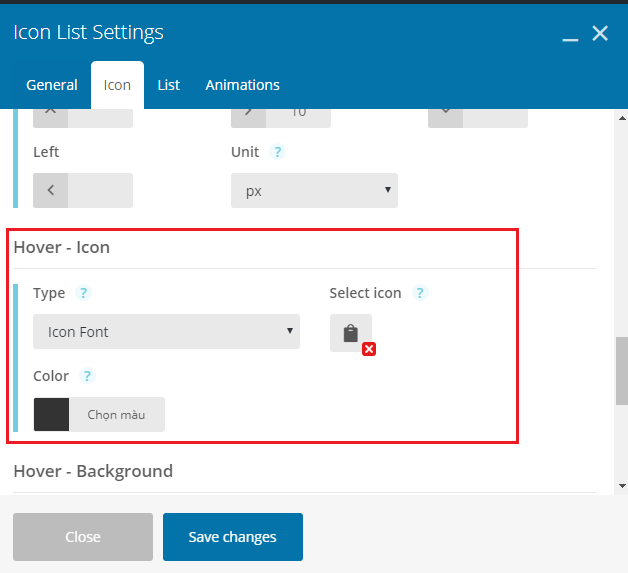628x573 pixels.
Task: Click the Left padding input field
Action: tap(100, 190)
